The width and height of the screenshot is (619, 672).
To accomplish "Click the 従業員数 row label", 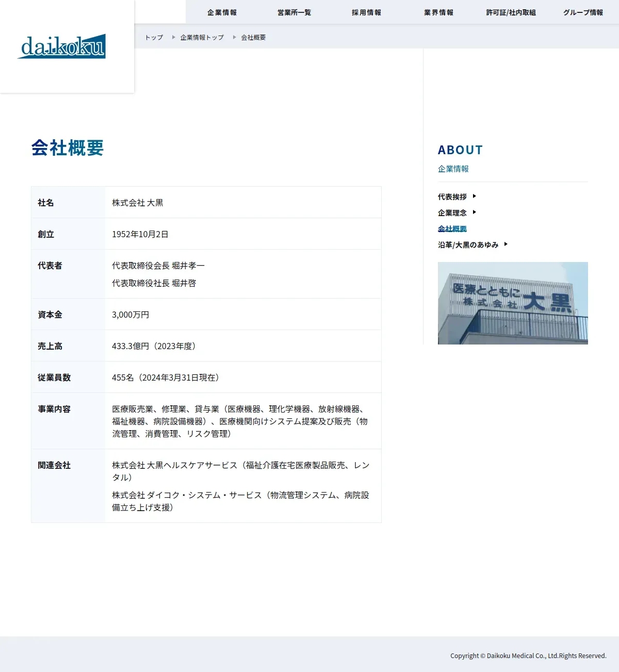I will (54, 378).
